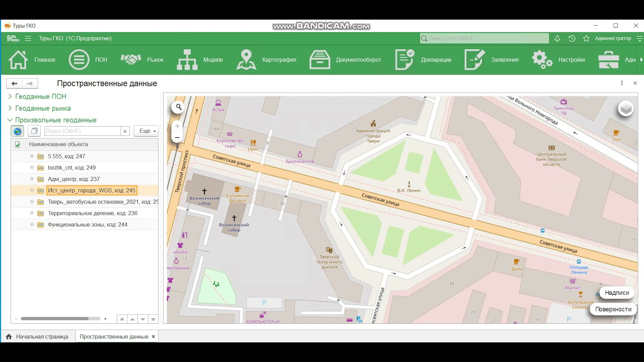644x362 pixels.
Task: Open the service menu right of Администратор
Action: pyautogui.click(x=639, y=38)
